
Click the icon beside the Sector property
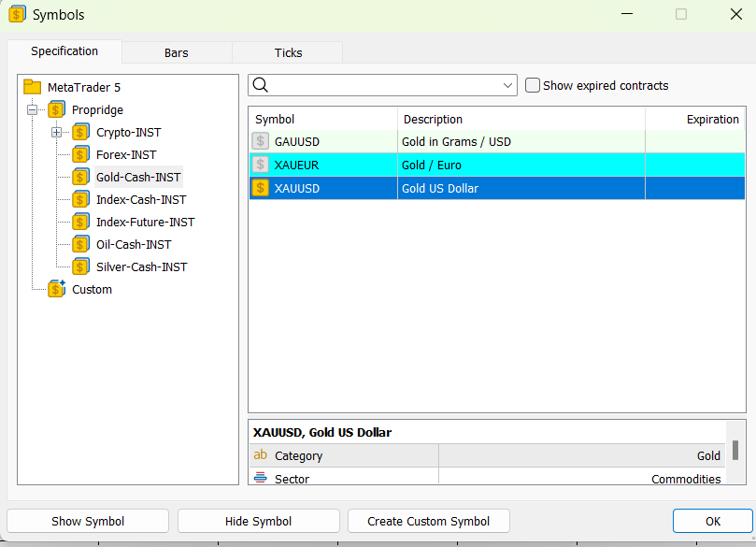[x=261, y=478]
